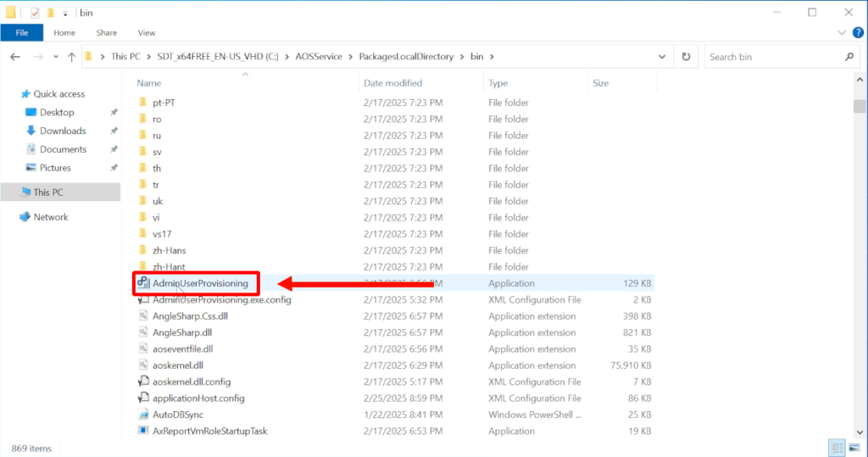868x457 pixels.
Task: Switch to details view layout
Action: [837, 448]
